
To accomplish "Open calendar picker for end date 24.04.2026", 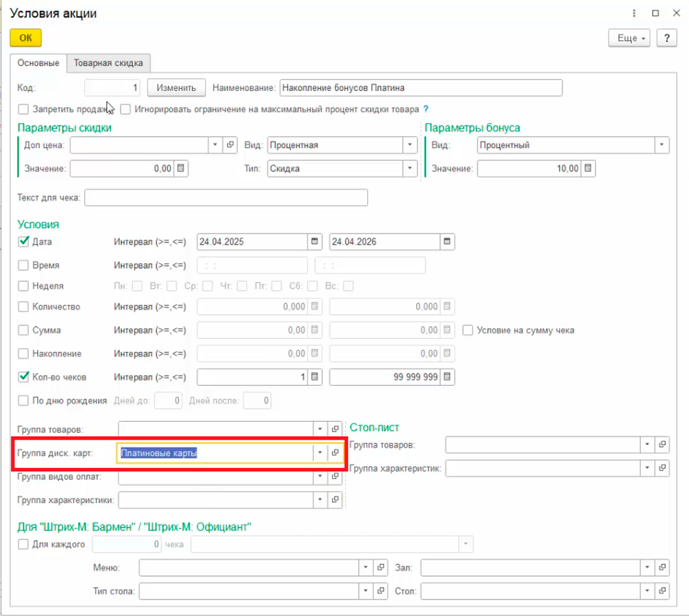I will 447,242.
